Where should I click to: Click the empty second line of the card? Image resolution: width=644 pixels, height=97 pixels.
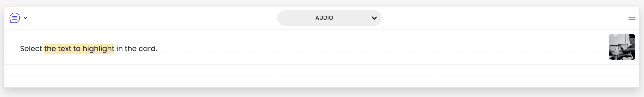click(x=322, y=59)
